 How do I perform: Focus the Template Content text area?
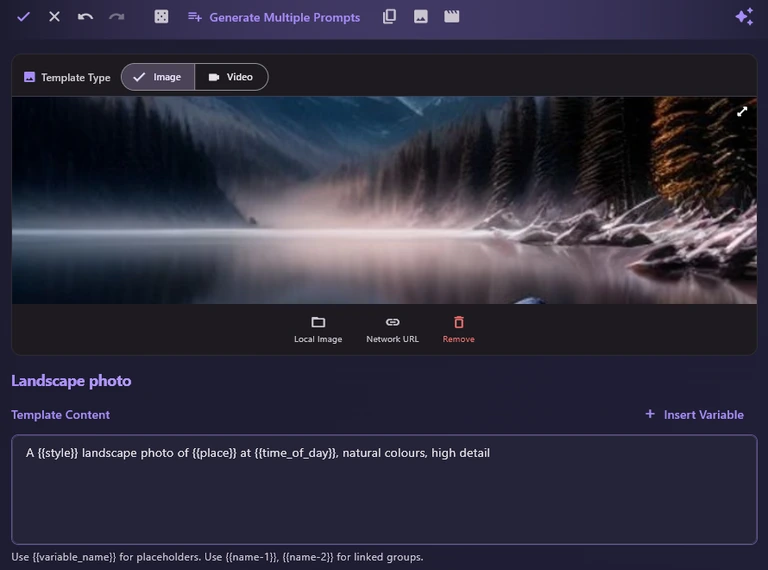(384, 489)
